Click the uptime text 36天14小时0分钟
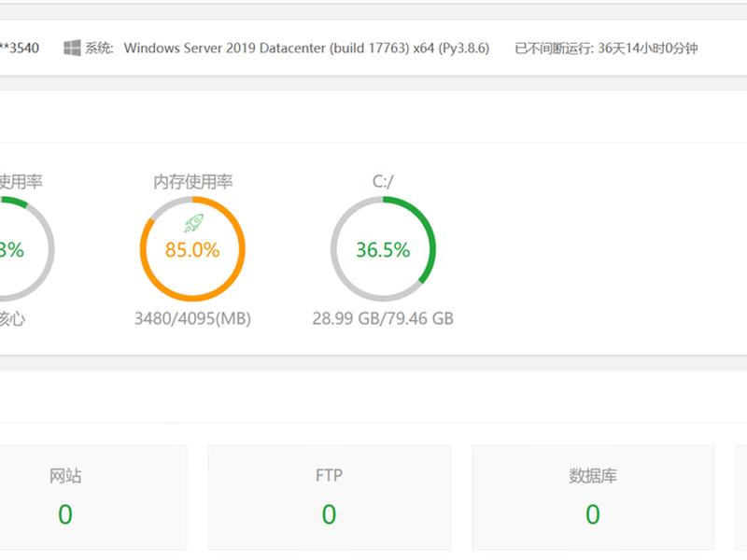Viewport: 747px width, 560px height. tap(648, 49)
